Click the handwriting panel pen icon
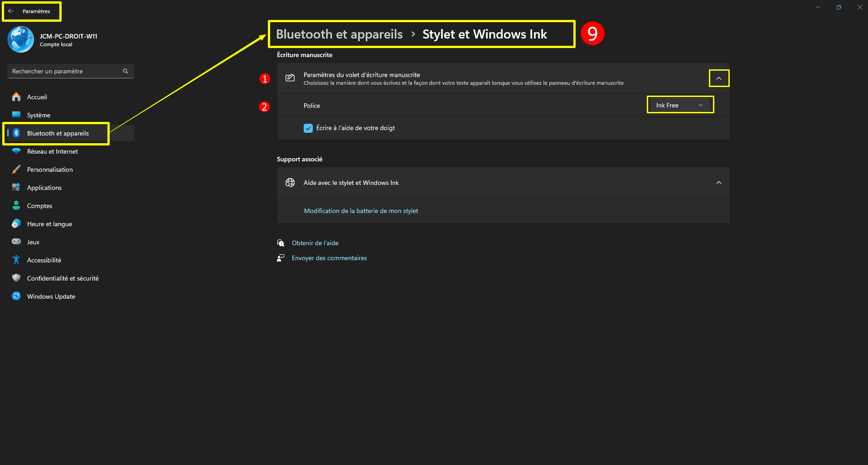Image resolution: width=868 pixels, height=465 pixels. click(290, 78)
